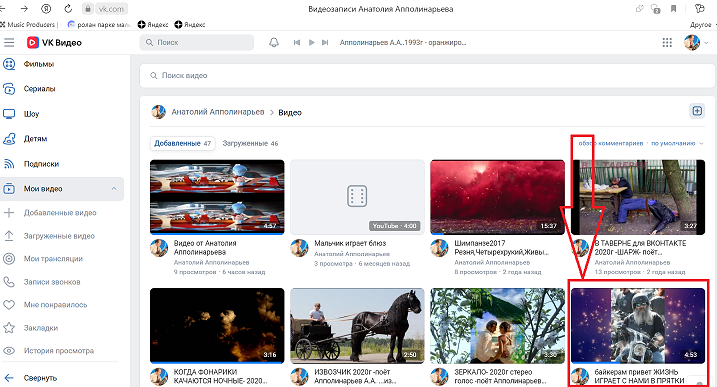Click 'КОГДА ФОНАРИКИ КАЧАЮТСЯ НОЧНЫЕ' title
Screen dimensions: 717x387
(220, 376)
